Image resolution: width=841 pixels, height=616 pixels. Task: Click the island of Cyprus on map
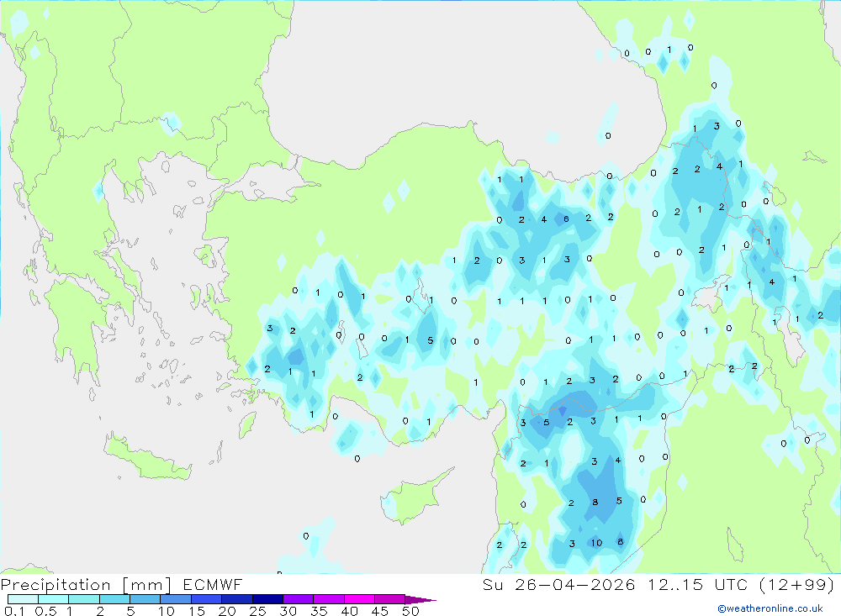[414, 497]
